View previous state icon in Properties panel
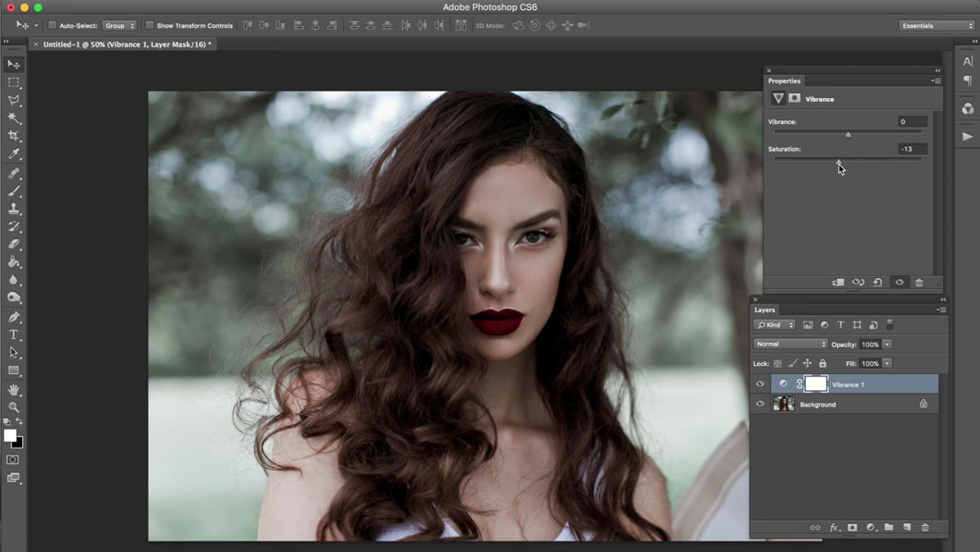Screen dimensions: 980x552 (x=858, y=283)
